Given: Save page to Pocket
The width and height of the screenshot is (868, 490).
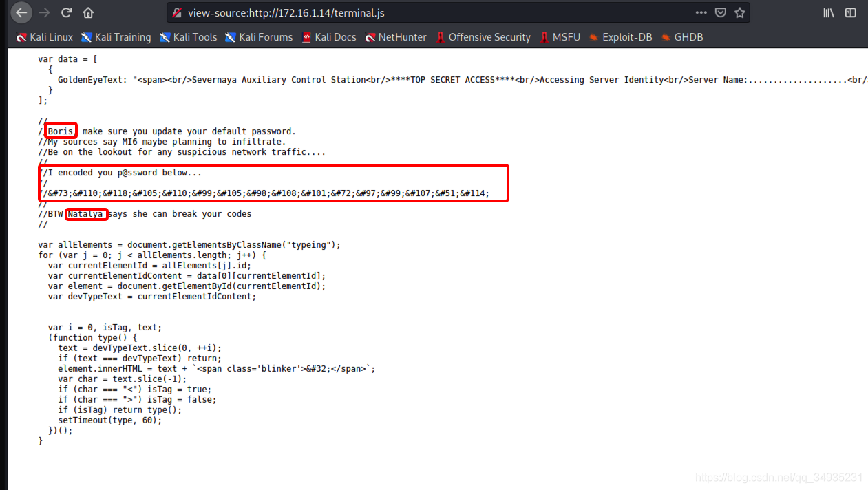Looking at the screenshot, I should point(720,12).
